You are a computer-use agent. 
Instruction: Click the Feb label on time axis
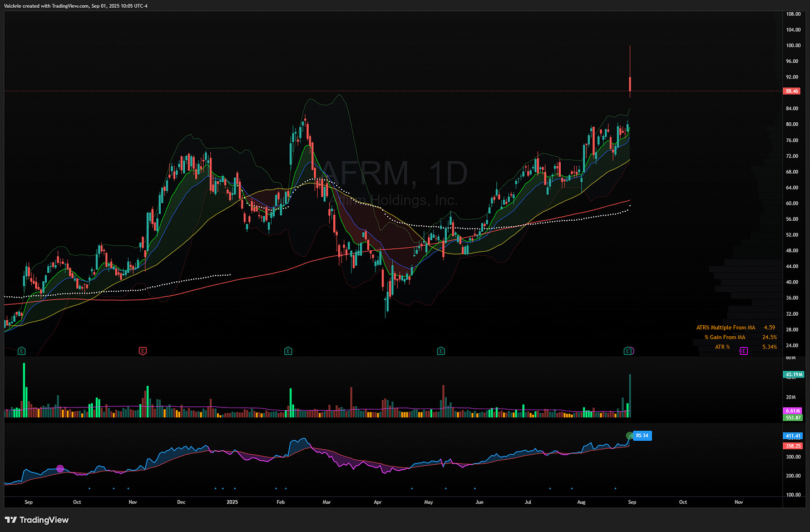pos(280,502)
